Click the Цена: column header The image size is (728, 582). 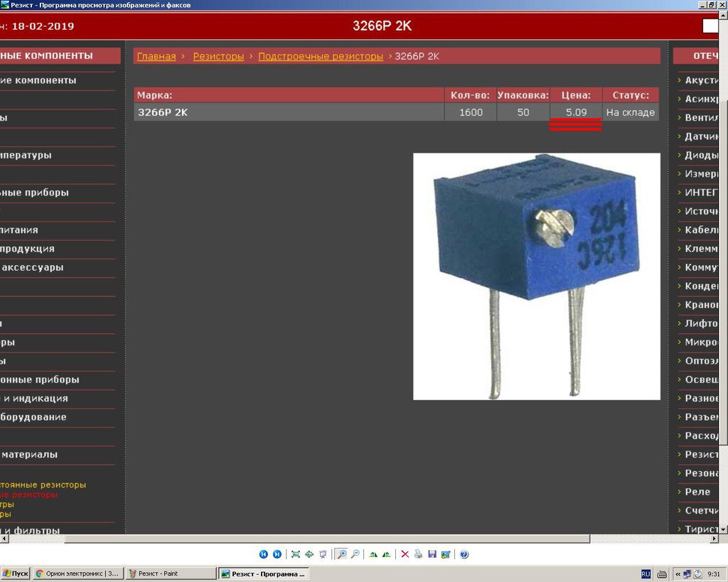(x=576, y=95)
